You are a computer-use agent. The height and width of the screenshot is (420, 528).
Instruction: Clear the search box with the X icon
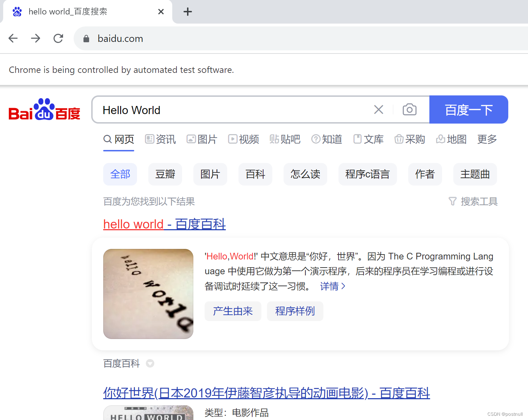point(379,109)
